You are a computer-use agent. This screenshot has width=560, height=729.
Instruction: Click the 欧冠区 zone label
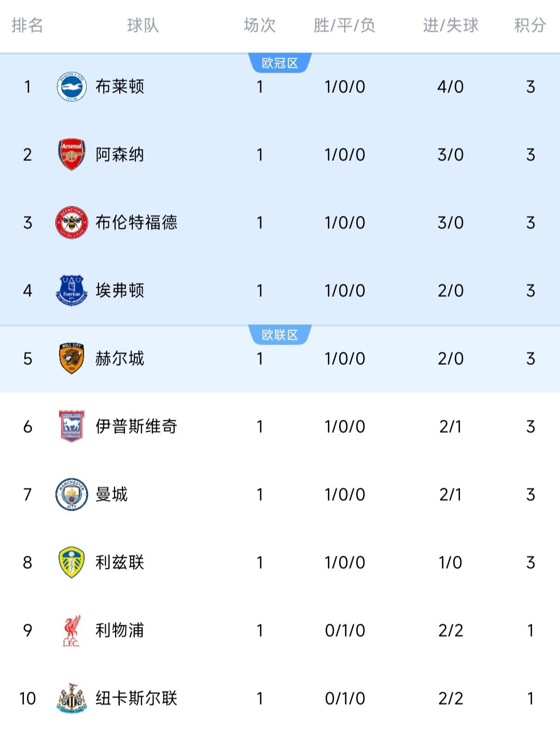click(280, 63)
